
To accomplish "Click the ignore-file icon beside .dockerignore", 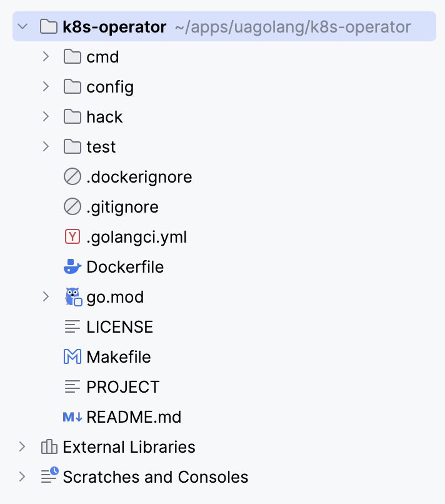I will click(x=72, y=176).
